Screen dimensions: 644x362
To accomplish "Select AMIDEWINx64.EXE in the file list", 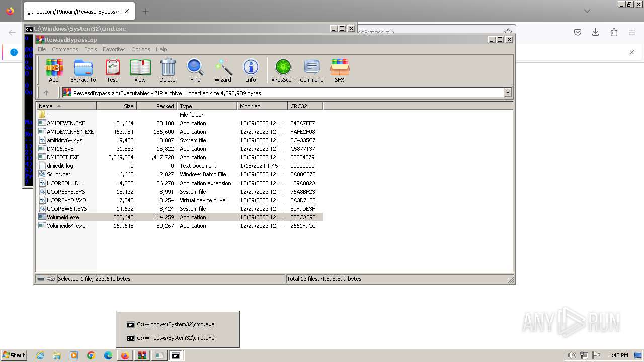I will [180, 132].
